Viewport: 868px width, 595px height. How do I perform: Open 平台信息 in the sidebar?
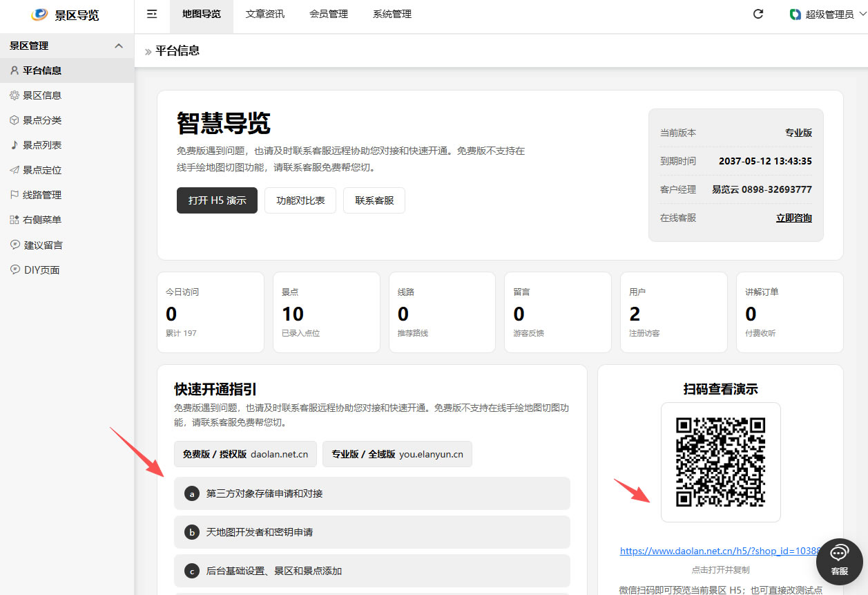(67, 70)
